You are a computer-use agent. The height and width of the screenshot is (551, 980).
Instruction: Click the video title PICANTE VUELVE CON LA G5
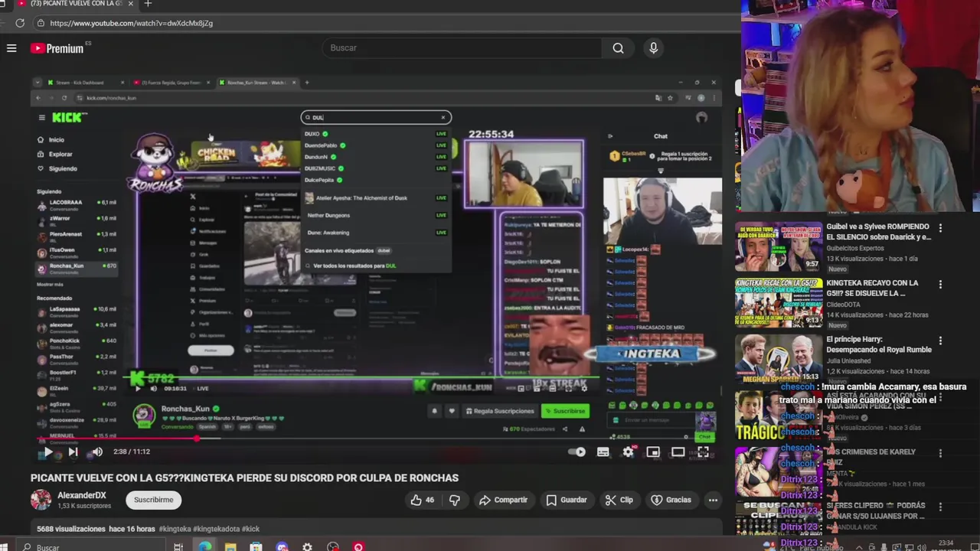[x=244, y=478]
